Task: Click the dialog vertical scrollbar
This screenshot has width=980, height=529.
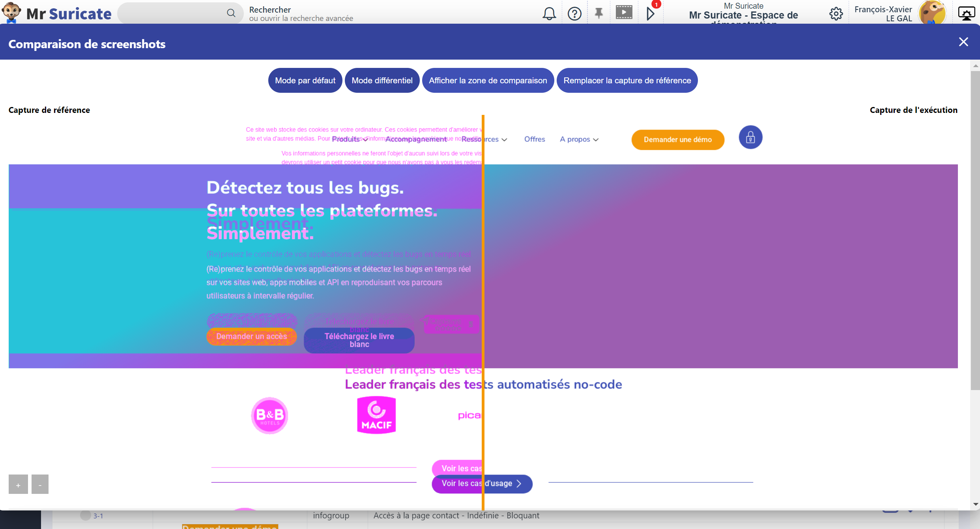Action: tap(975, 231)
